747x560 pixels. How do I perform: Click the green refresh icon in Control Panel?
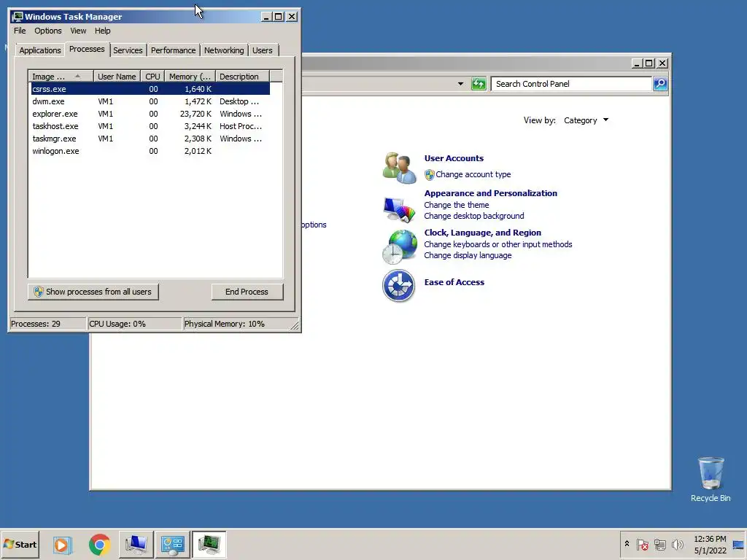pos(479,84)
